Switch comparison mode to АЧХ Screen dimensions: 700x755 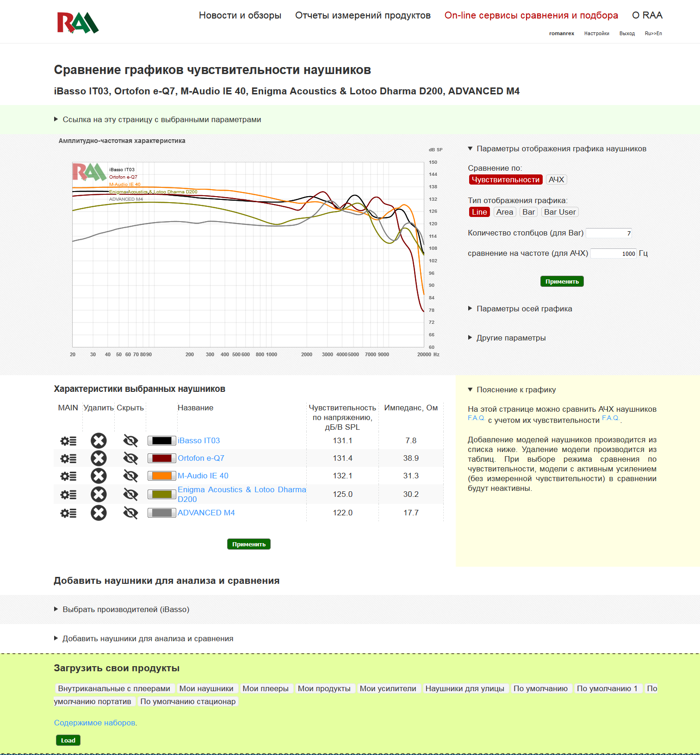coord(556,179)
